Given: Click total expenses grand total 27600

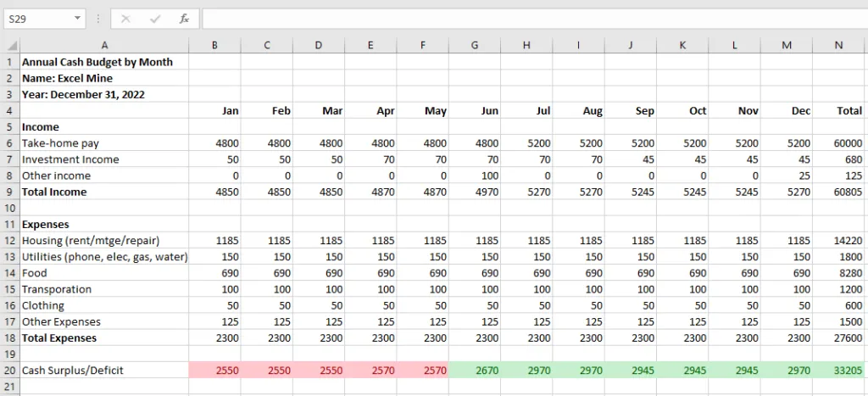Looking at the screenshot, I should pos(838,337).
